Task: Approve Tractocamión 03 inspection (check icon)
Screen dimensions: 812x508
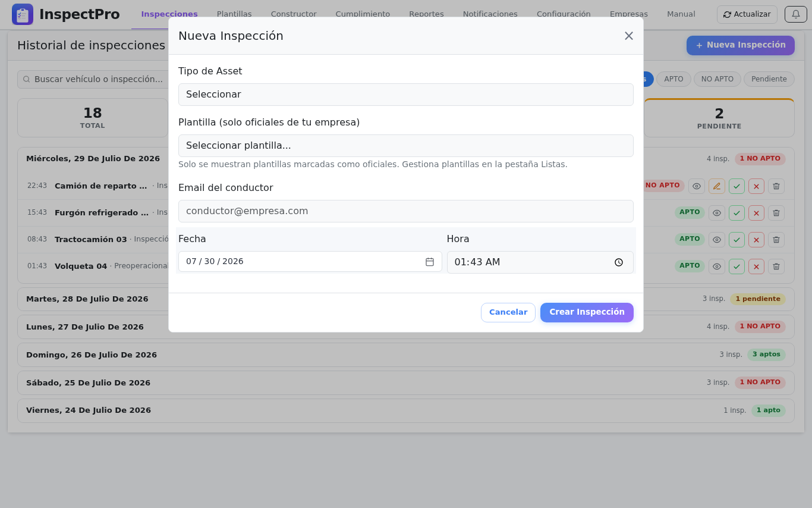Action: click(x=737, y=240)
